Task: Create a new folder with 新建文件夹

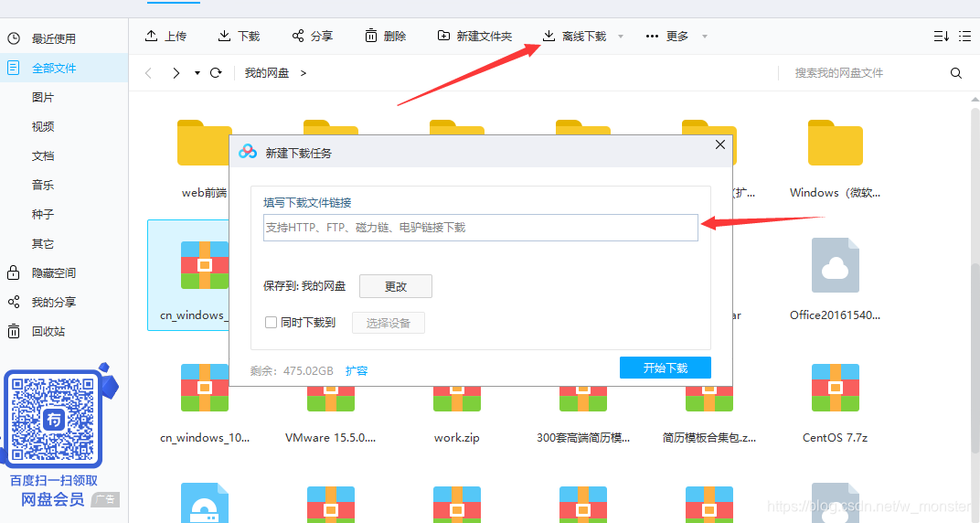Action: [474, 37]
